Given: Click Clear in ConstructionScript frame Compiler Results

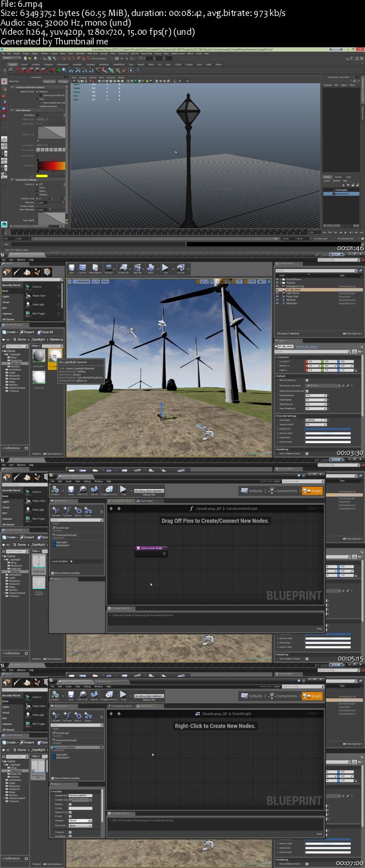Looking at the screenshot, I should [319, 629].
